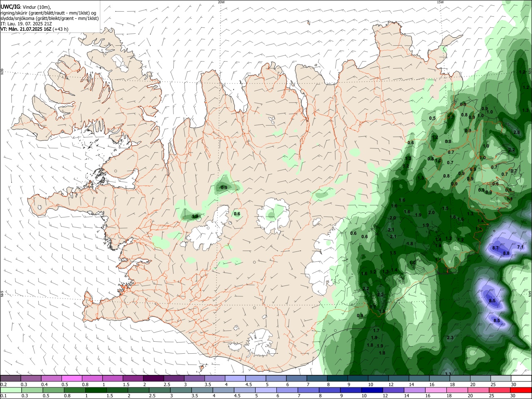
Task: Click the palest green first rain legend swatch
Action: pyautogui.click(x=10, y=390)
